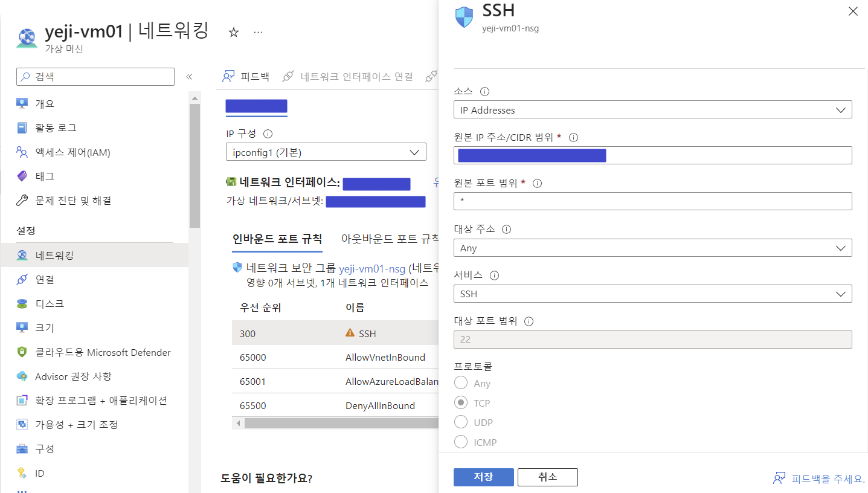The image size is (868, 493).
Task: Select the AllowAzureLoadBalancer rule row
Action: click(335, 381)
